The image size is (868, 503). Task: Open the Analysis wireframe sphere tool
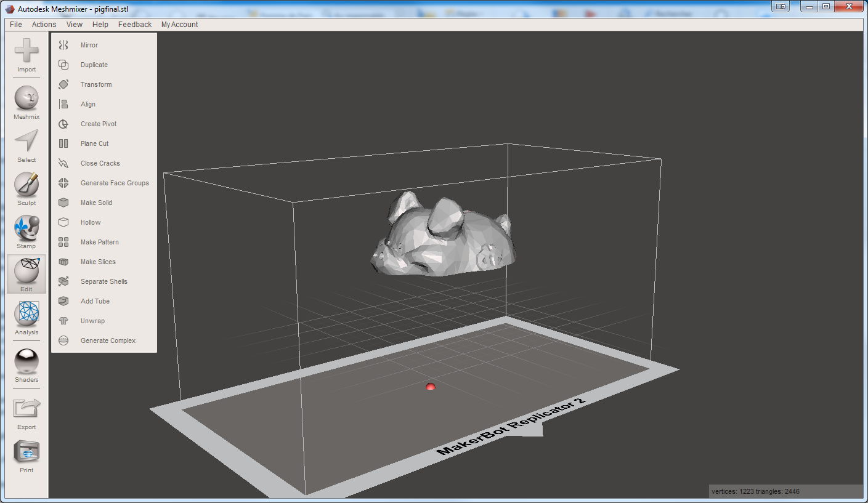tap(26, 314)
